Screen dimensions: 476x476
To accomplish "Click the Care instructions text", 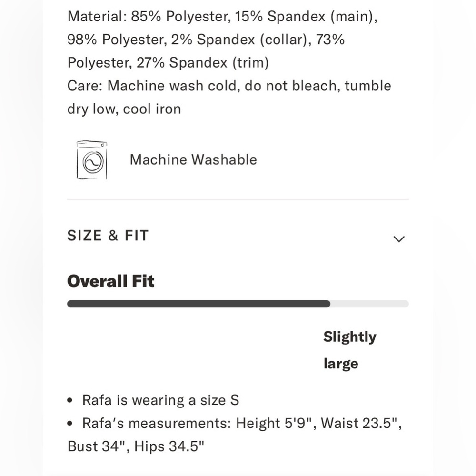I will (229, 98).
